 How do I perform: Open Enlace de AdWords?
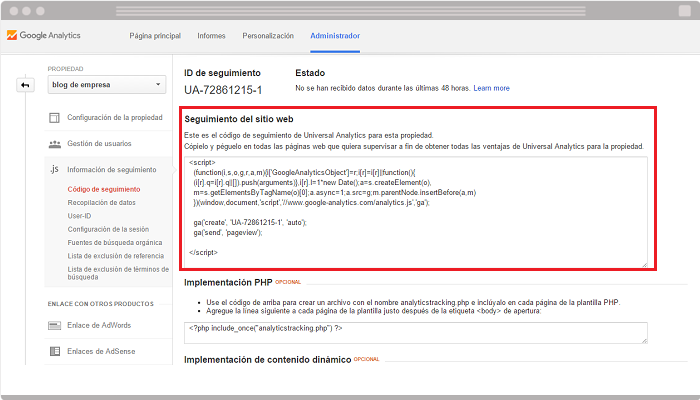click(99, 325)
